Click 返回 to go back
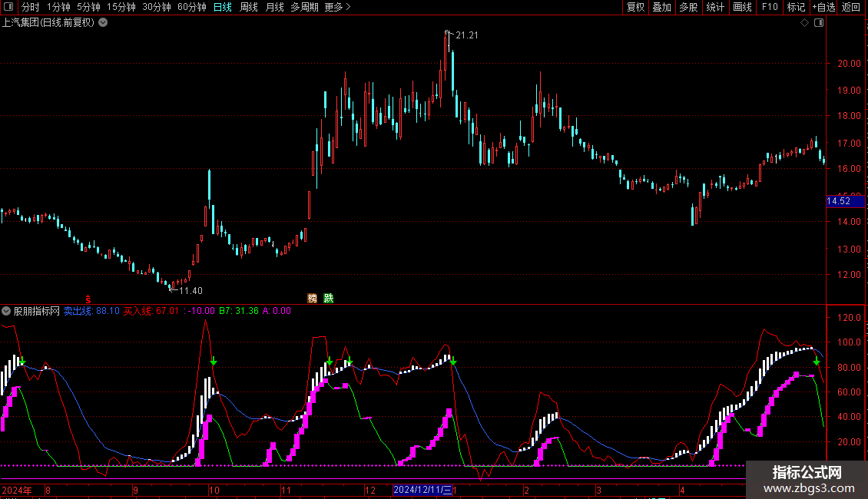The height and width of the screenshot is (499, 868). [x=851, y=7]
